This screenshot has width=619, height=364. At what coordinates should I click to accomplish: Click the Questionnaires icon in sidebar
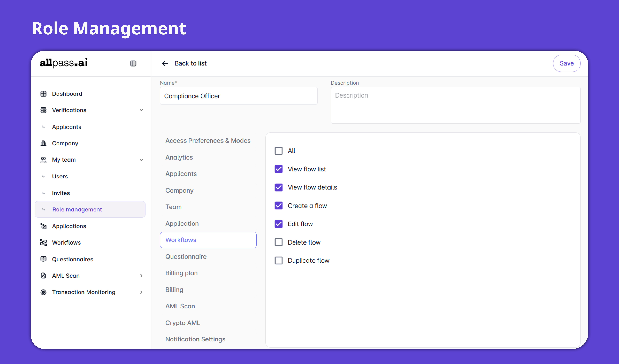point(43,259)
